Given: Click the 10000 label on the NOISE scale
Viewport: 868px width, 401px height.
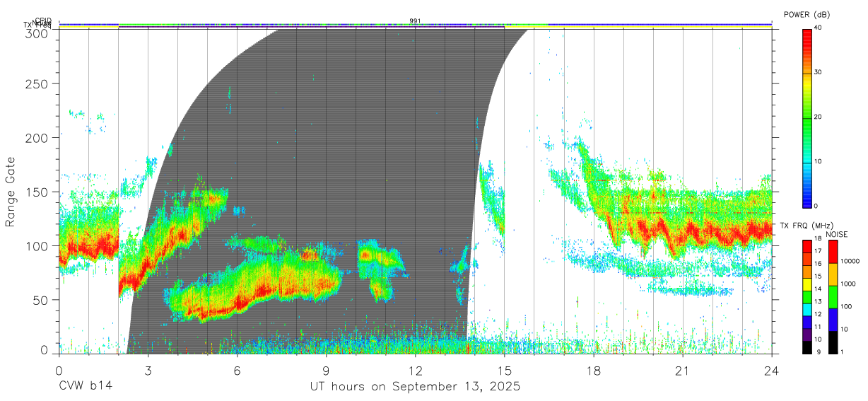Looking at the screenshot, I should 849,262.
